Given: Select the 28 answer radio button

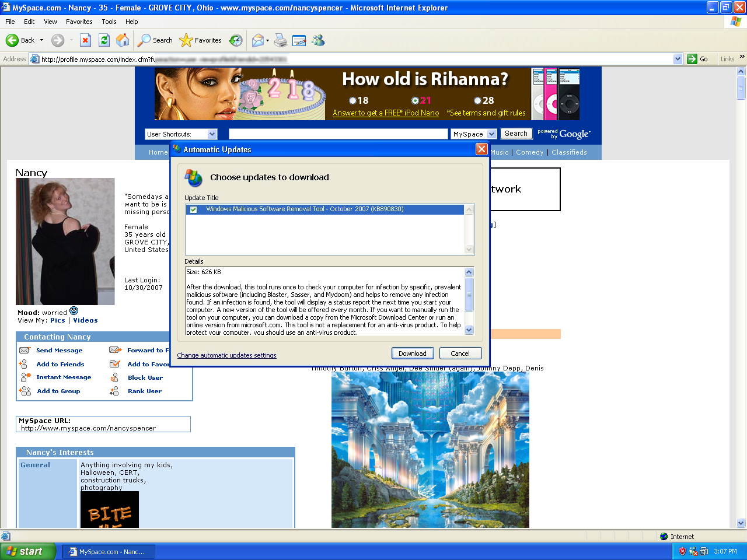Looking at the screenshot, I should pos(477,100).
